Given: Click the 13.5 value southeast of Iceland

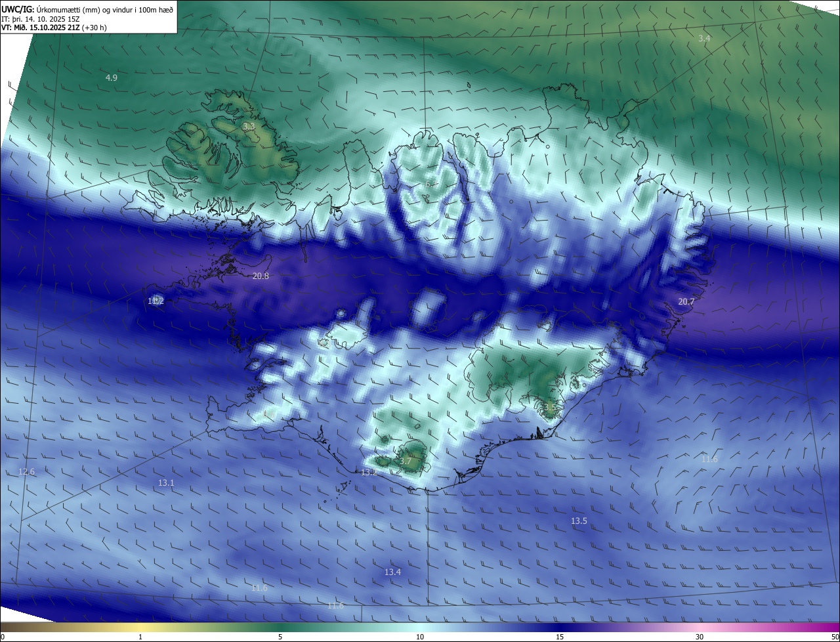Looking at the screenshot, I should tap(579, 521).
